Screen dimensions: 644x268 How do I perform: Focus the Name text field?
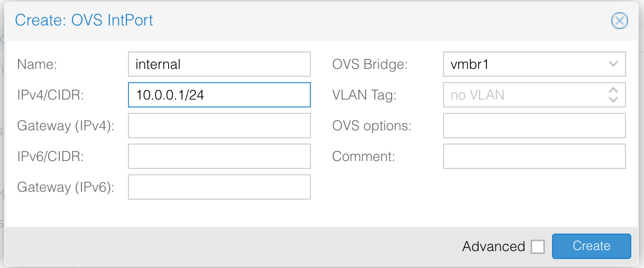219,64
